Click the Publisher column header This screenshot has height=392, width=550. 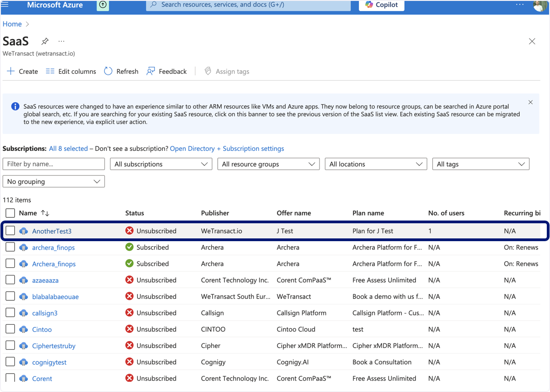click(215, 213)
